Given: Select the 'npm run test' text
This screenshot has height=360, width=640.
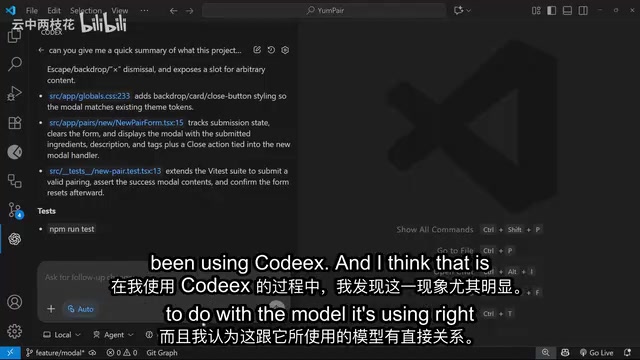Looking at the screenshot, I should 72,229.
